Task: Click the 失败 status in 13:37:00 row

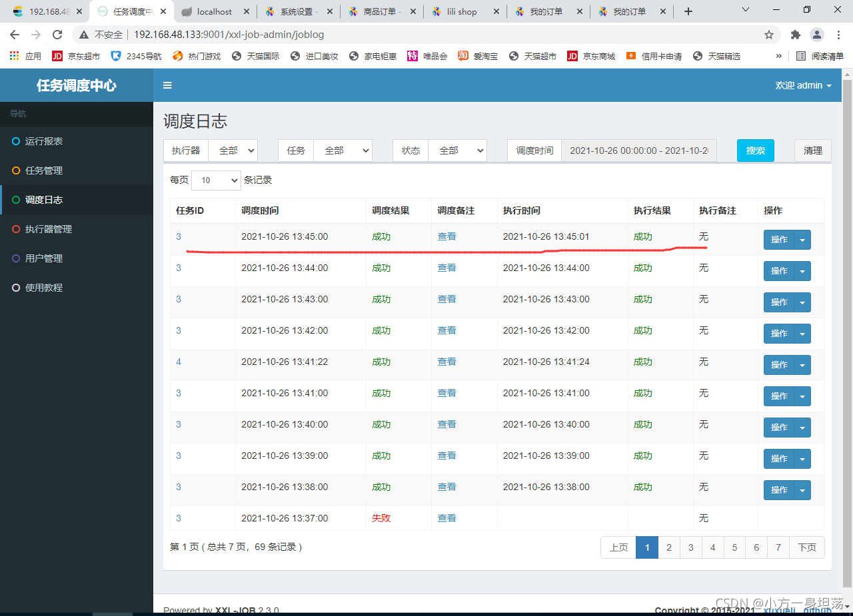Action: pos(381,518)
